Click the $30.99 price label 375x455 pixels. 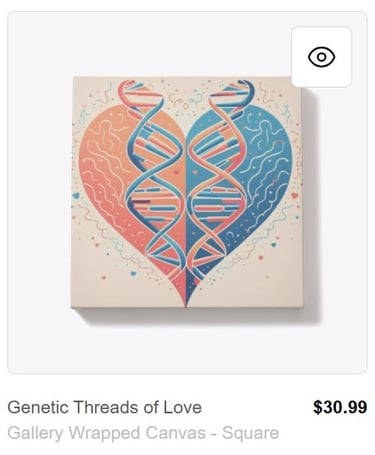(340, 407)
